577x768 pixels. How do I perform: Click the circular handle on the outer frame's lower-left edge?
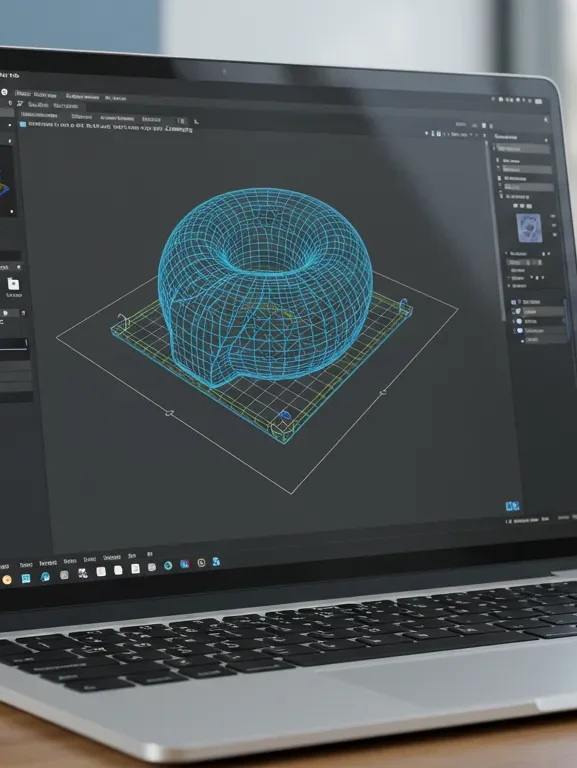169,413
